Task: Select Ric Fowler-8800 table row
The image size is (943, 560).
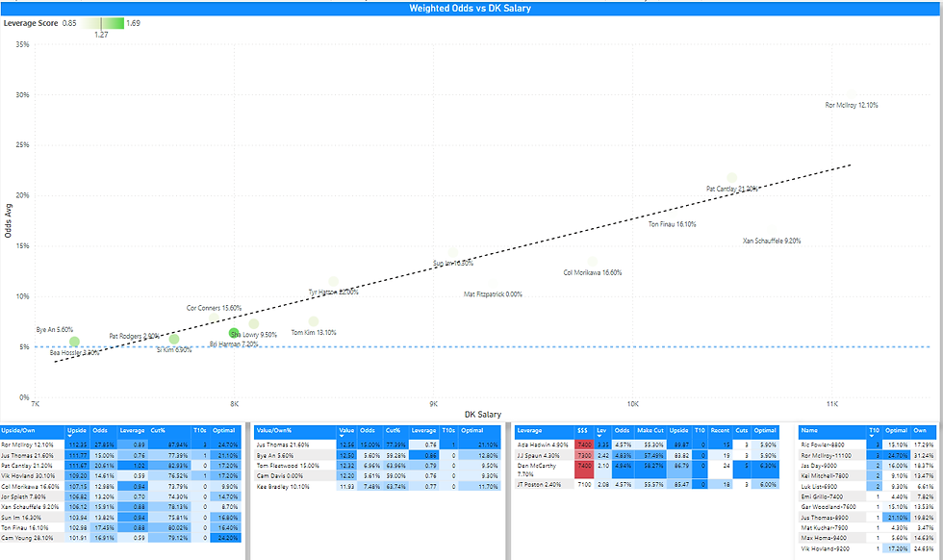Action: [867, 445]
